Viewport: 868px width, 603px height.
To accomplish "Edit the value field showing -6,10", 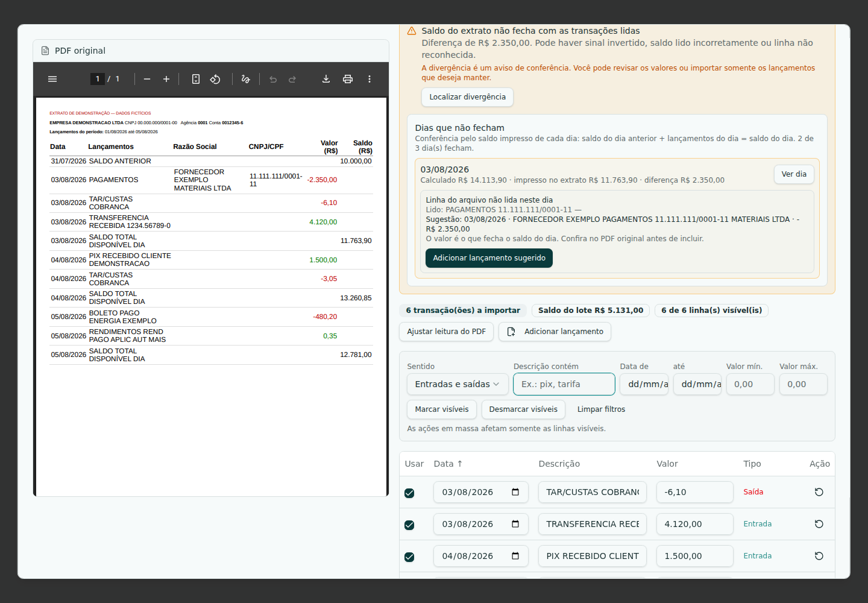I will 695,492.
